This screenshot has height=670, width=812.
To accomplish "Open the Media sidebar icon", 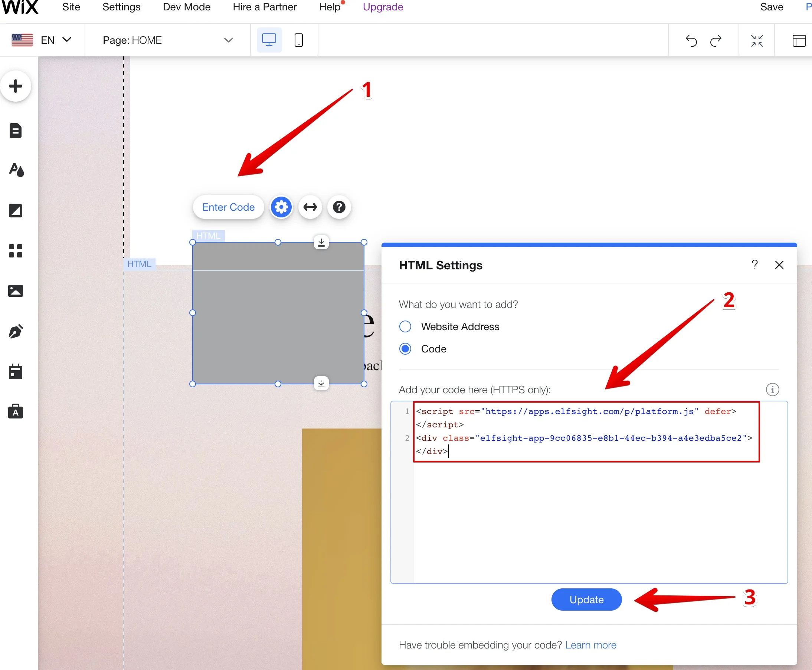I will (x=16, y=290).
